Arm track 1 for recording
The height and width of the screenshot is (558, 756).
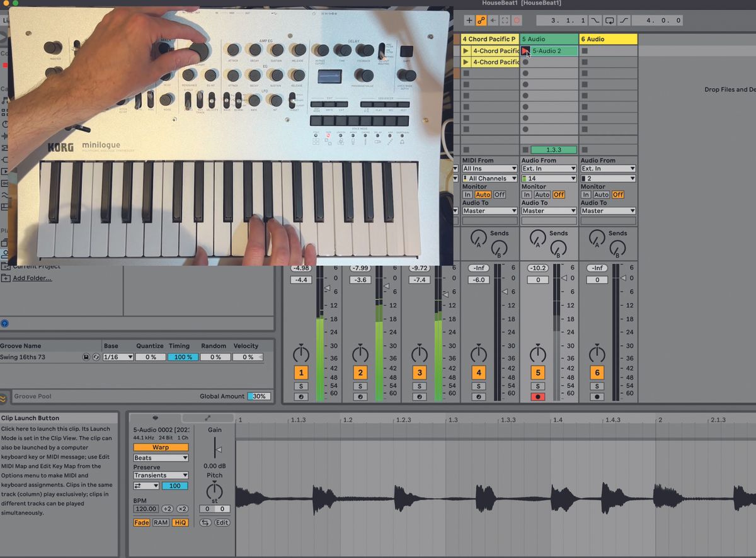[x=301, y=397]
